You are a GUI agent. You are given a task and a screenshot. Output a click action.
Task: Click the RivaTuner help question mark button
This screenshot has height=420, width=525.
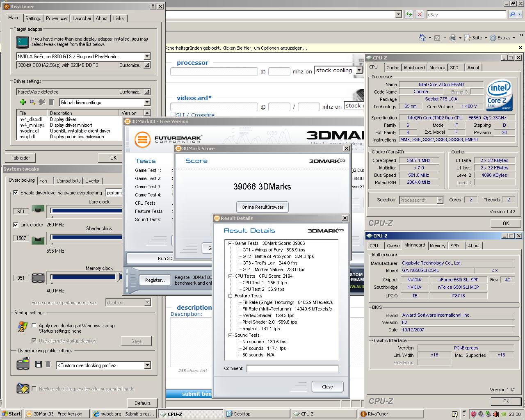pos(153,6)
